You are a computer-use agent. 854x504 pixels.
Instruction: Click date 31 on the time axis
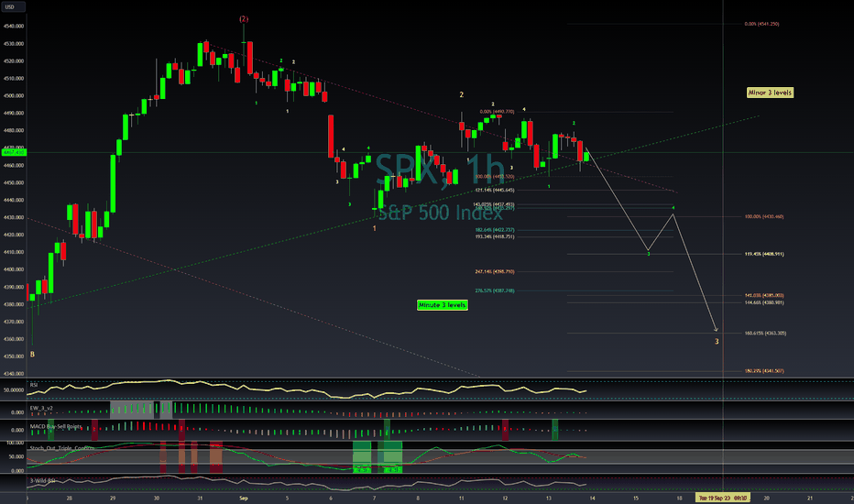200,498
